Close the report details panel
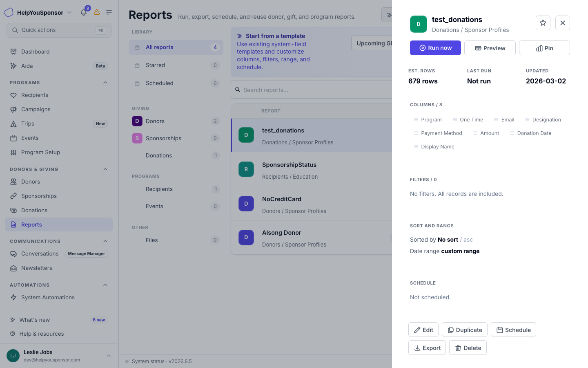The image size is (588, 368). pos(563,23)
